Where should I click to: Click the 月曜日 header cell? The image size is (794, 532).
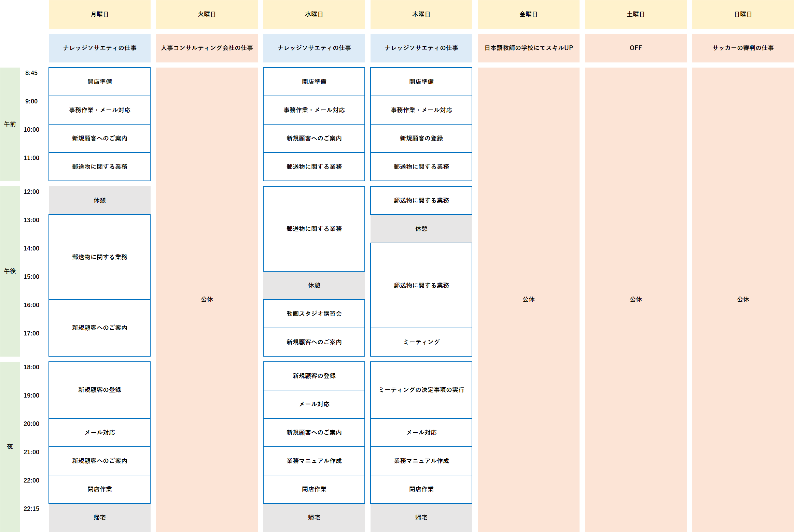99,14
